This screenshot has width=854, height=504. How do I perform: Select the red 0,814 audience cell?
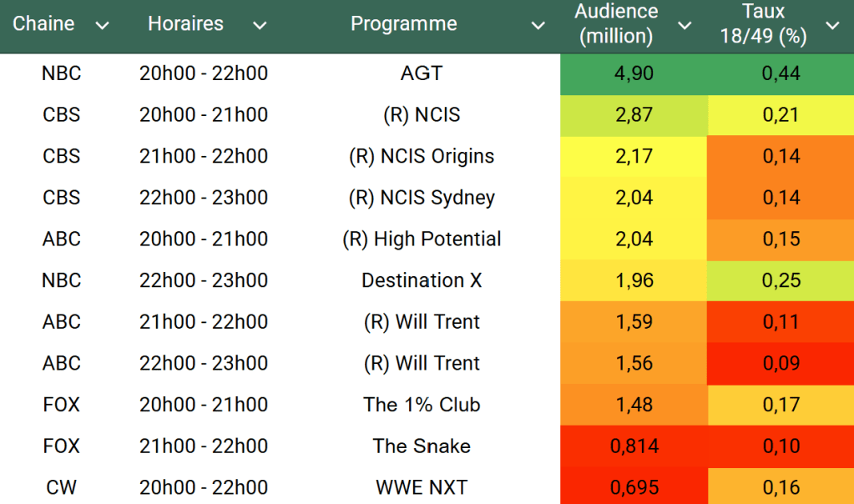click(x=634, y=446)
